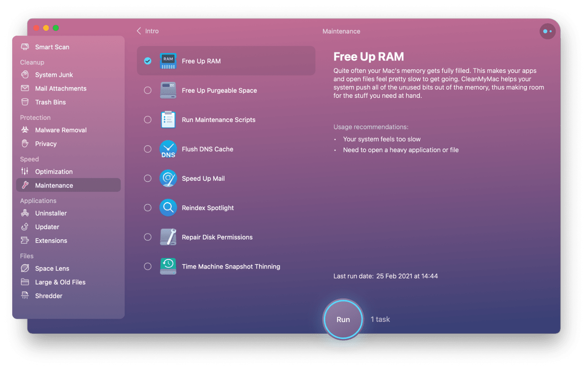The image size is (588, 370).
Task: Click the Free Up RAM heading
Action: pos(369,57)
